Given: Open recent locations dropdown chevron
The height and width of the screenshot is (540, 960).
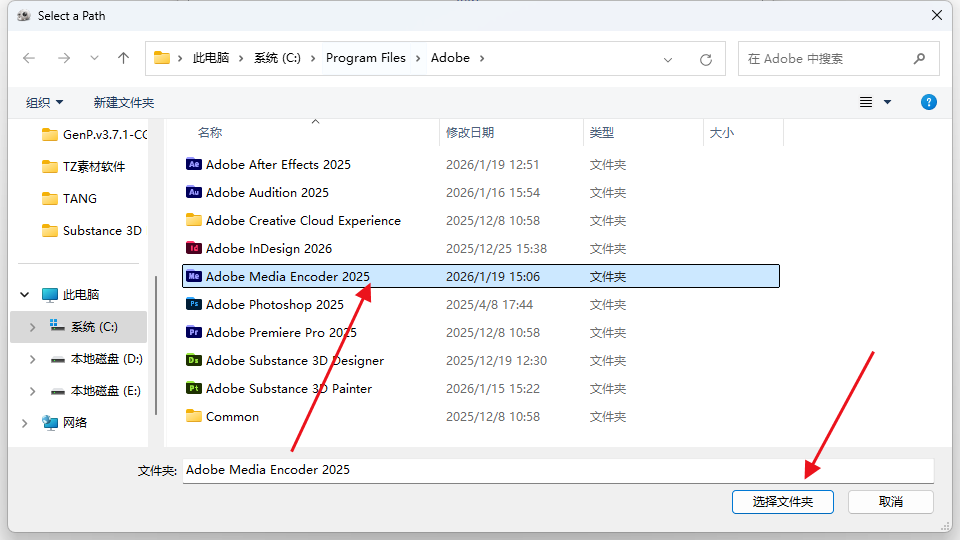Looking at the screenshot, I should point(94,58).
